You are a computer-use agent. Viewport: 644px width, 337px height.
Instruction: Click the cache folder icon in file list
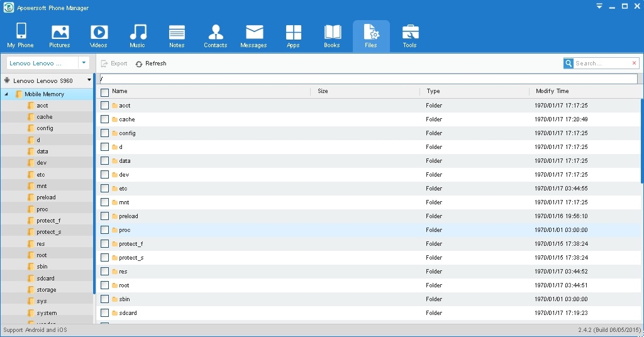tap(115, 119)
